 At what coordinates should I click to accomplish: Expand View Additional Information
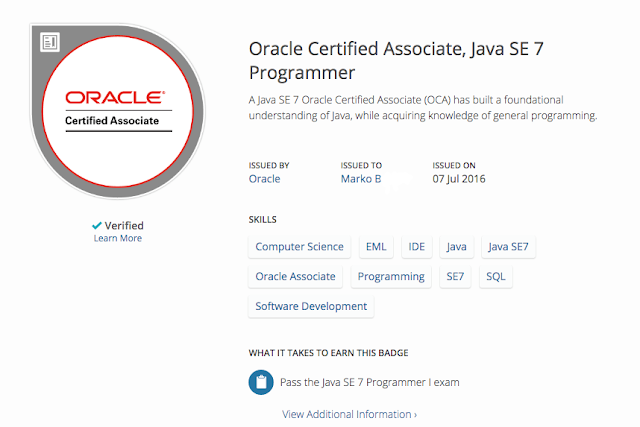click(349, 414)
